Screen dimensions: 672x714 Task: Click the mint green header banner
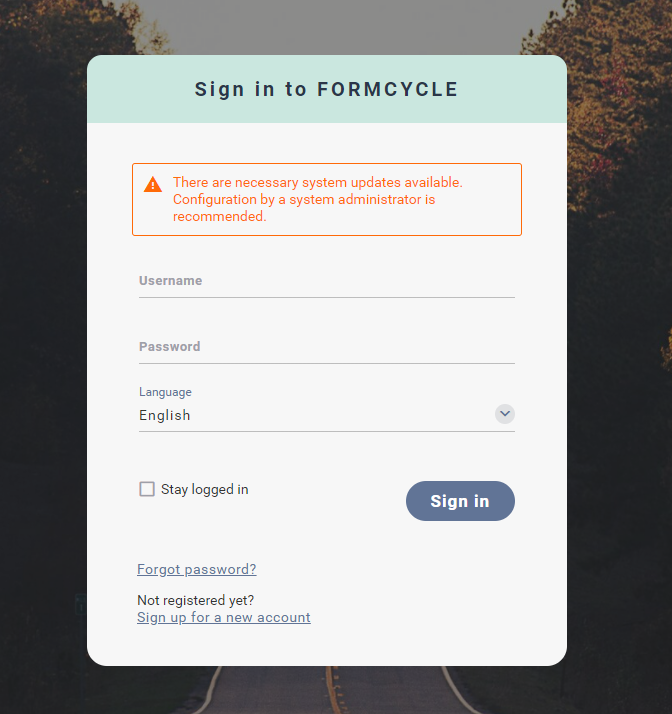click(327, 89)
